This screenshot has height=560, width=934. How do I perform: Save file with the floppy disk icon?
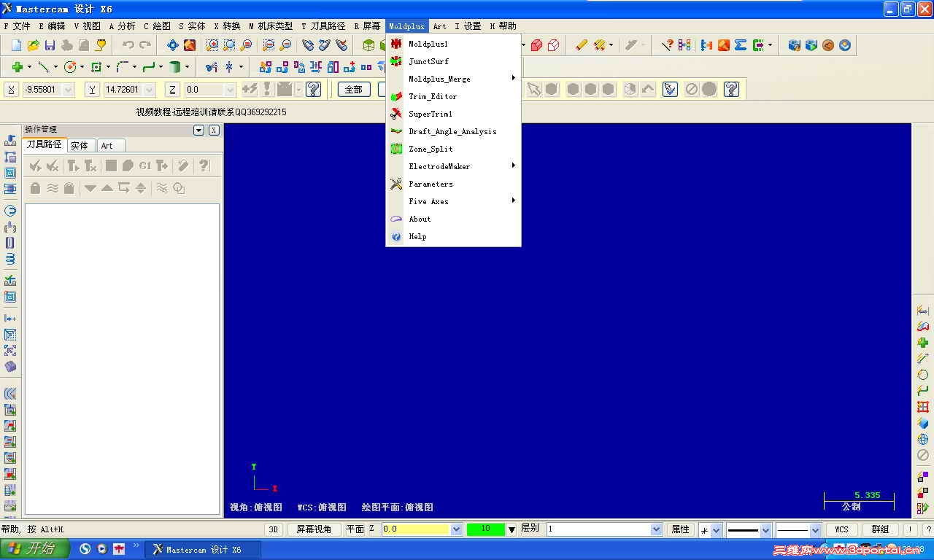pyautogui.click(x=50, y=45)
